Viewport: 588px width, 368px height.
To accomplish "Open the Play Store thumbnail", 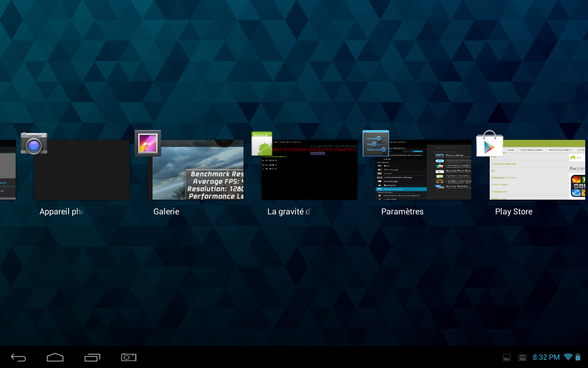I will pos(537,170).
